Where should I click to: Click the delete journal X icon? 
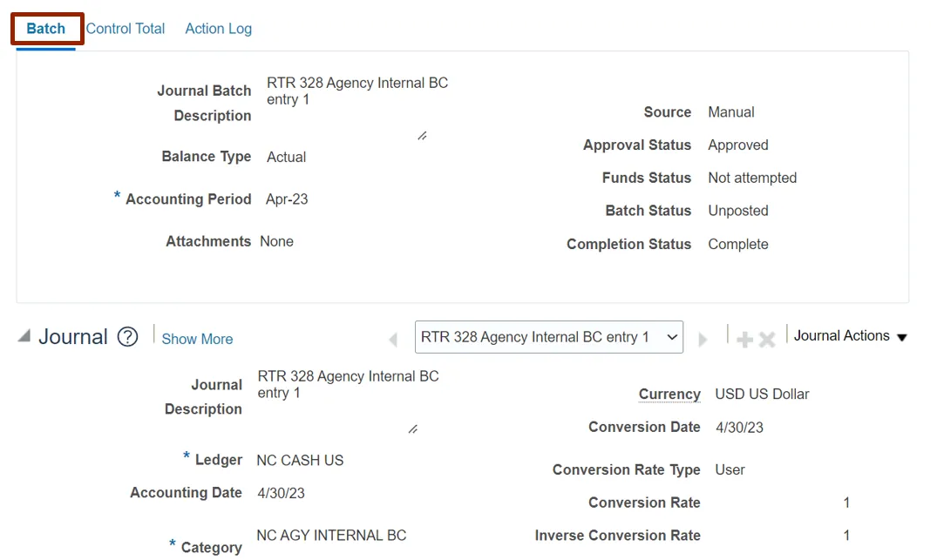[767, 339]
